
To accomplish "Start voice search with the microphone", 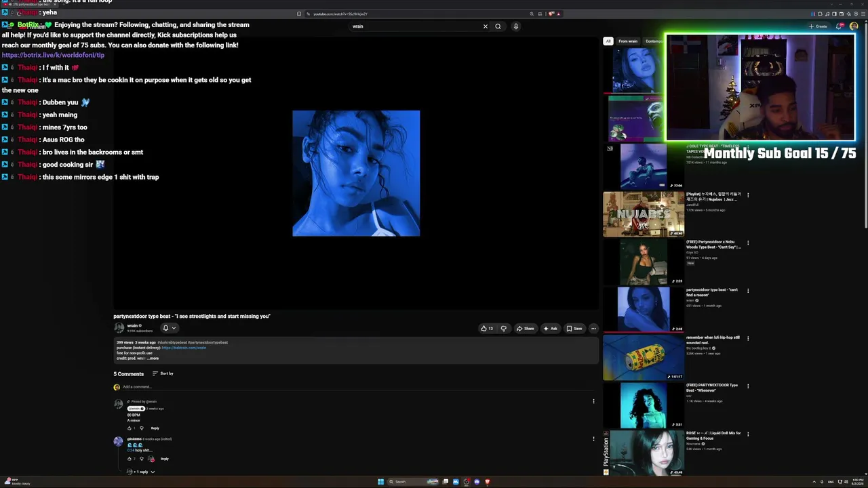I will click(515, 26).
